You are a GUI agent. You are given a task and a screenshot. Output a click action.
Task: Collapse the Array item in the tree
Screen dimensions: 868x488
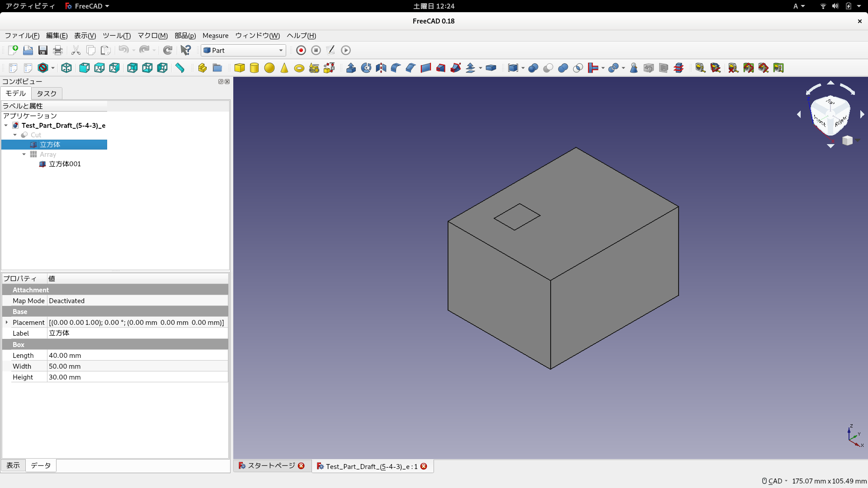point(24,154)
